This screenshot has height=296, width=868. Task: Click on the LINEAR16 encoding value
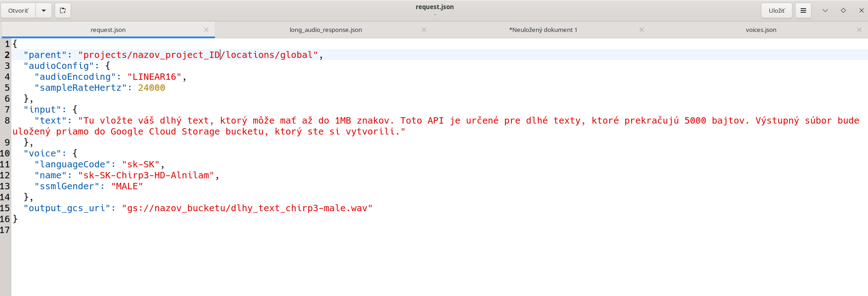pos(154,77)
